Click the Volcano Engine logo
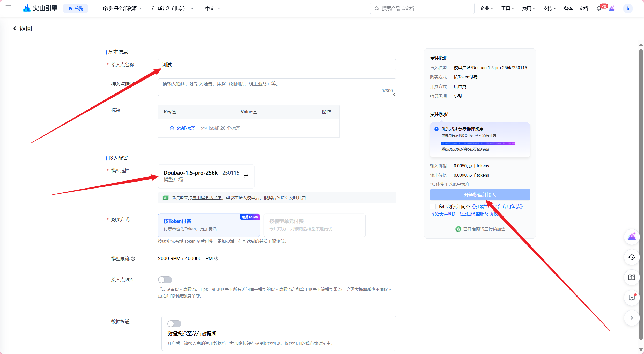Viewport: 644px width, 354px height. pos(40,8)
